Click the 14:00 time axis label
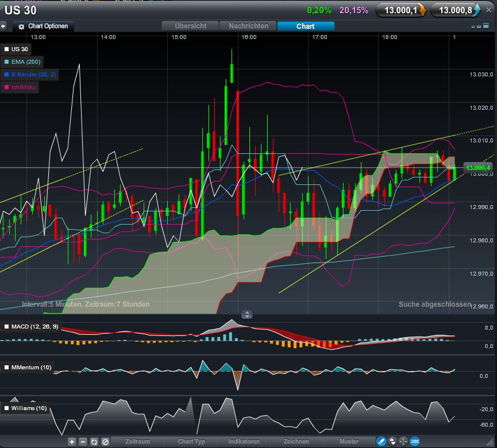497x448 pixels. click(108, 37)
